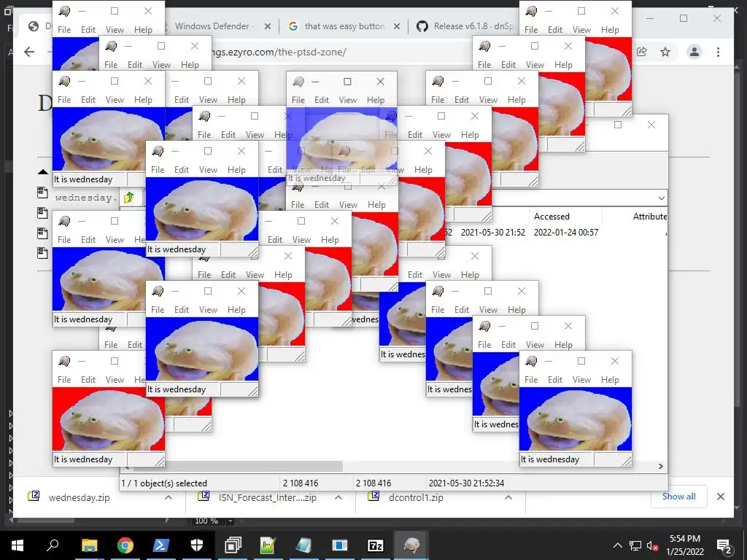
Task: Open wednesday.zip in the downloads bar
Action: click(x=79, y=497)
